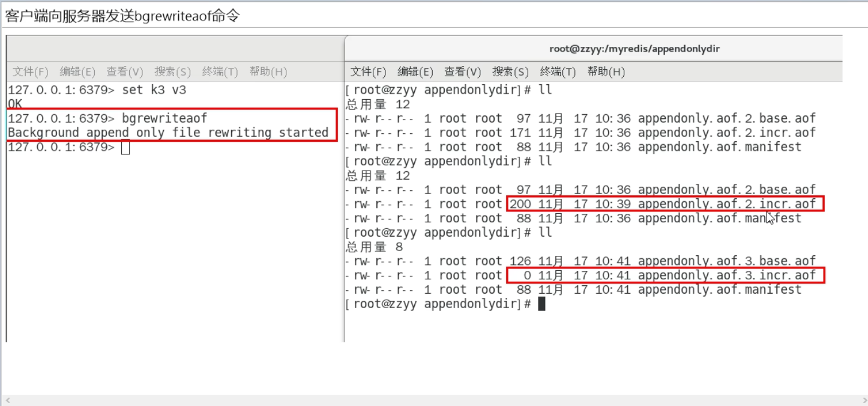This screenshot has width=868, height=406.
Task: Open 查看(V) menu in left terminal
Action: tap(125, 72)
